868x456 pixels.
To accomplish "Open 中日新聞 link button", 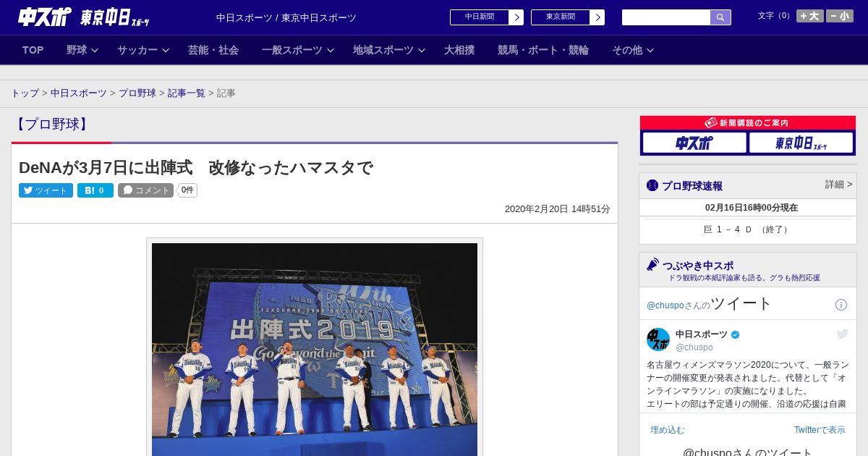I will (480, 17).
